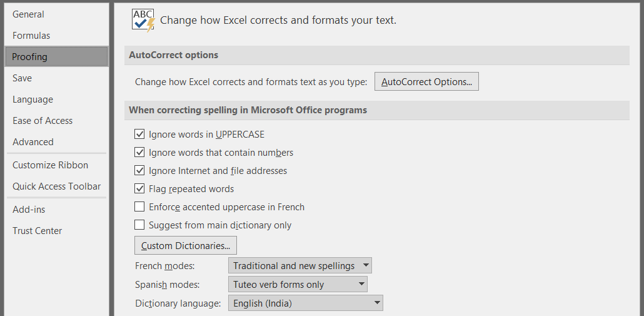Toggle Ignore Internet and file addresses
644x316 pixels.
[x=139, y=171]
